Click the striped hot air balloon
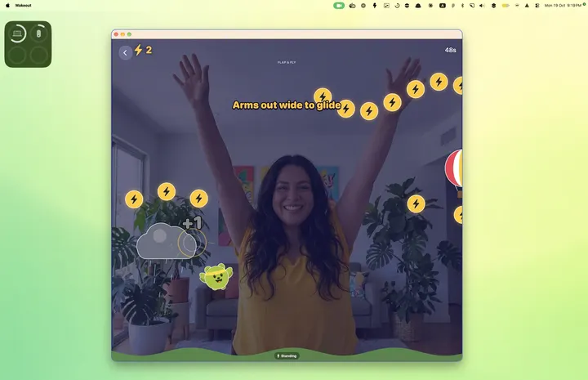The image size is (588, 380). click(454, 172)
